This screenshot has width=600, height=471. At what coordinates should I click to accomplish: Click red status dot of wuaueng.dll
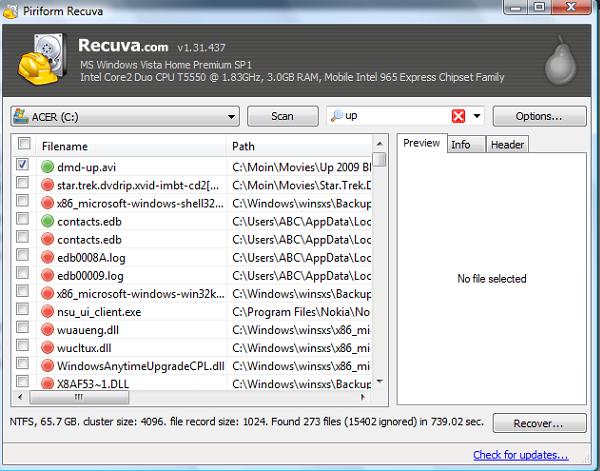[47, 329]
